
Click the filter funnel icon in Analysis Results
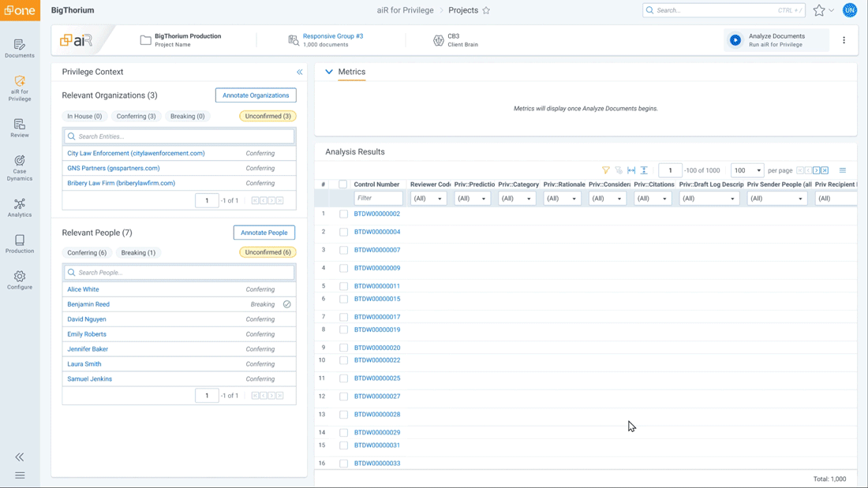click(606, 170)
